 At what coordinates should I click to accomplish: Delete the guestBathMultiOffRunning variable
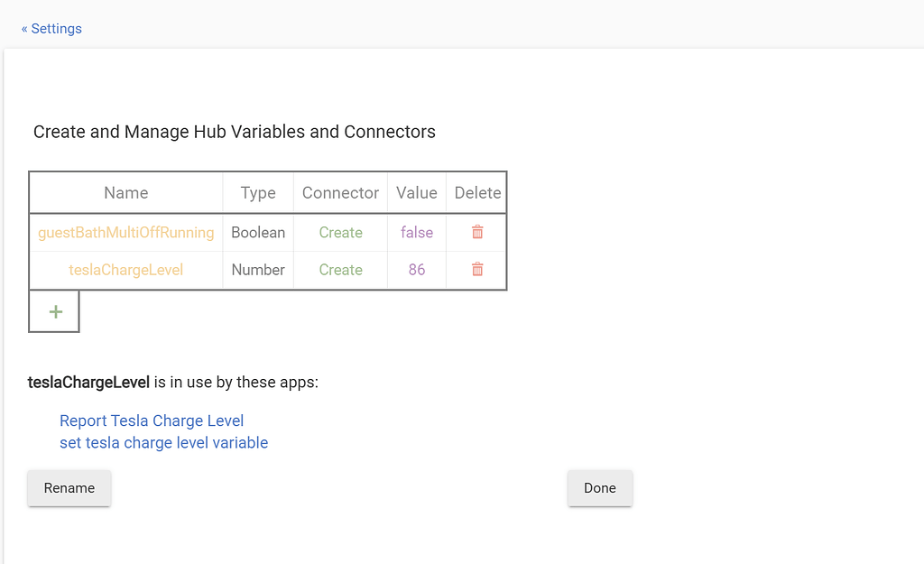(x=476, y=232)
